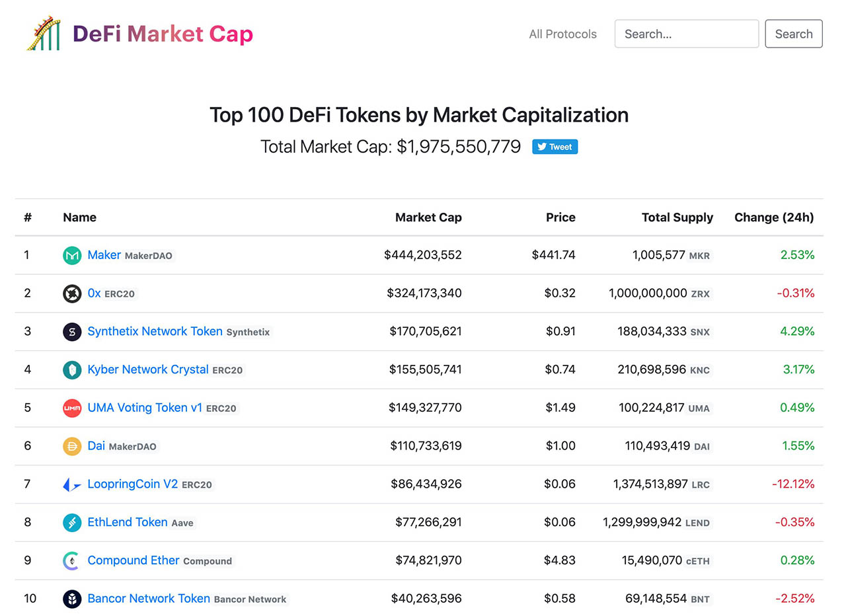Click the # rank column header
Screen dimensions: 846x616
28,217
